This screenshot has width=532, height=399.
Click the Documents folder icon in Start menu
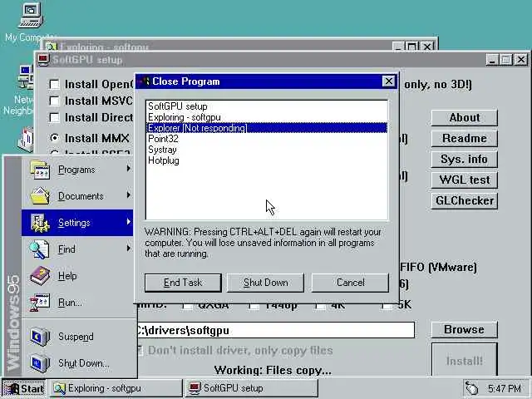pyautogui.click(x=40, y=196)
